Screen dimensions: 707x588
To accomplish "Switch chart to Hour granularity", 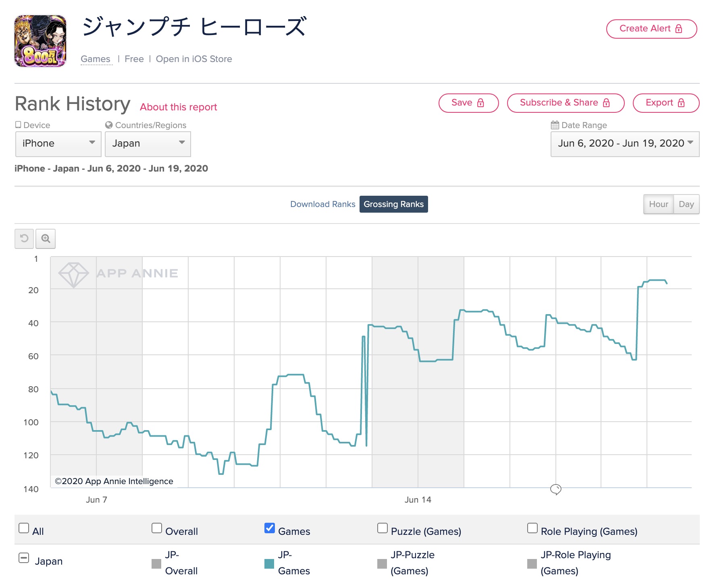I will click(x=658, y=204).
